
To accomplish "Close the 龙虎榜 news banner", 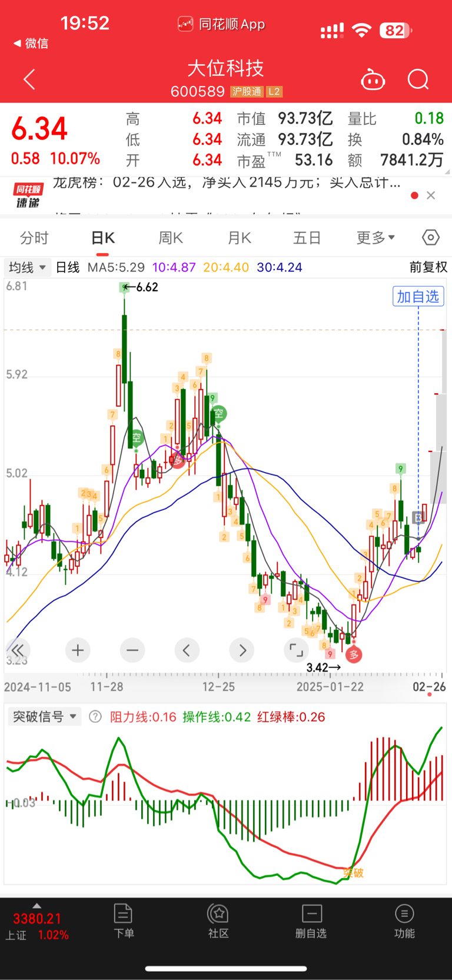I will (x=431, y=195).
